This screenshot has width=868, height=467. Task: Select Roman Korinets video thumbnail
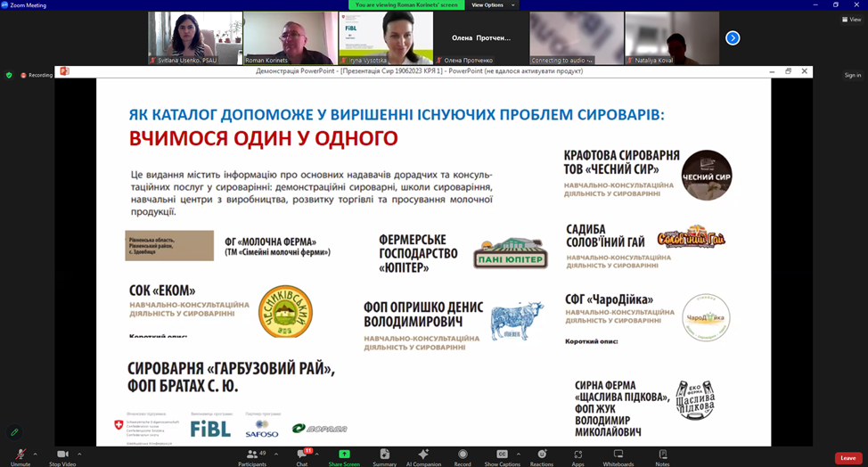point(291,38)
